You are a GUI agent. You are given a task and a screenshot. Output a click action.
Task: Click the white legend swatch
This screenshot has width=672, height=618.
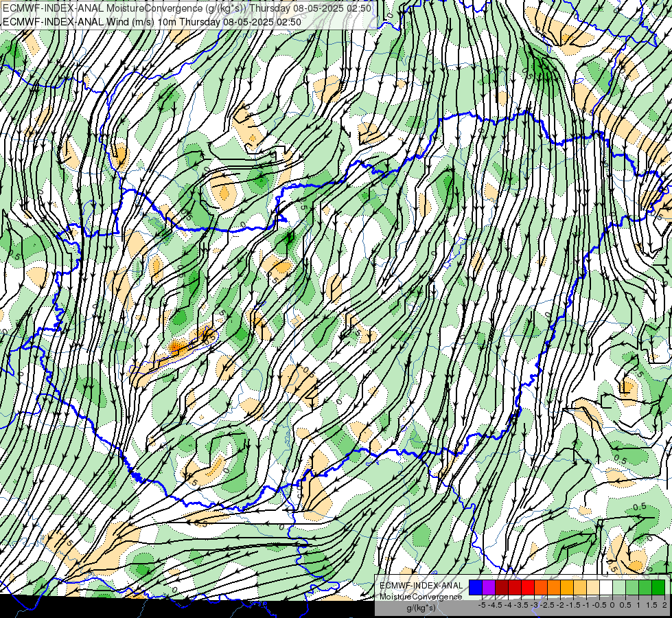[x=606, y=587]
